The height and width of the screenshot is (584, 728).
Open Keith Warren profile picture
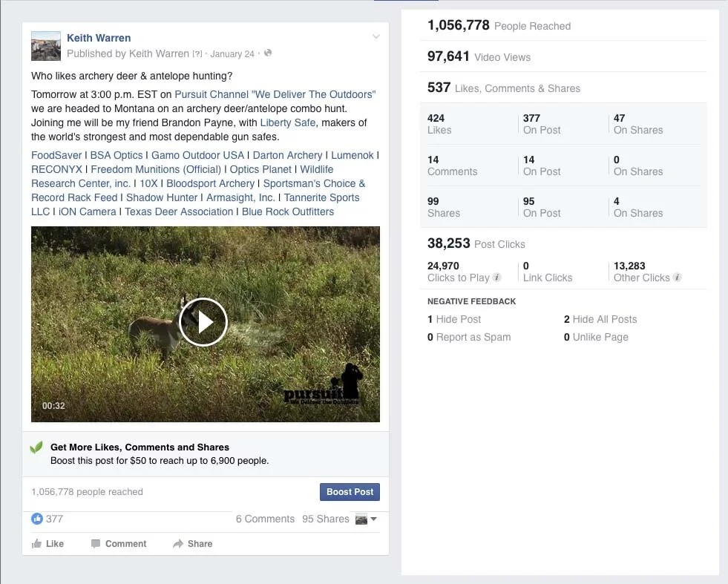(x=46, y=46)
